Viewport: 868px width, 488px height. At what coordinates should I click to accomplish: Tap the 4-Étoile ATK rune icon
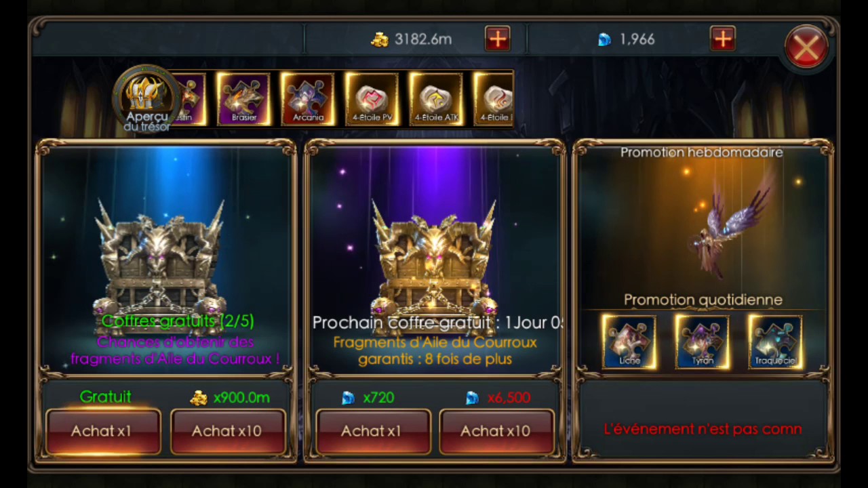pos(436,99)
